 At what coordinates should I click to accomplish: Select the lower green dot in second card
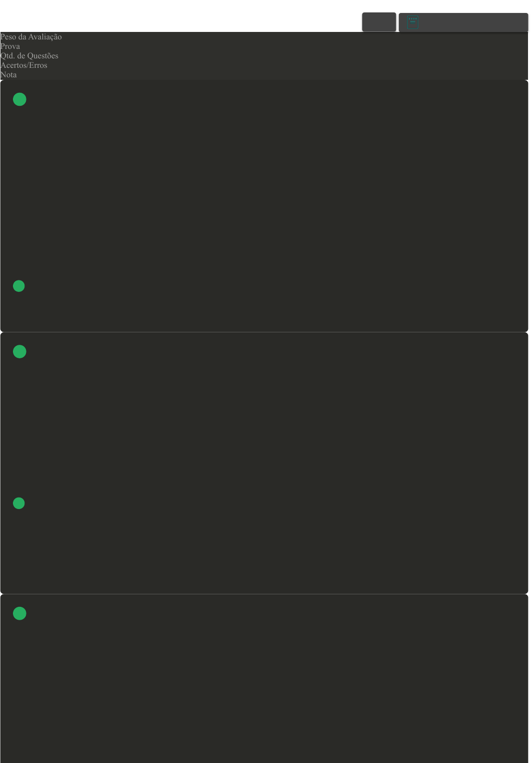[19, 504]
